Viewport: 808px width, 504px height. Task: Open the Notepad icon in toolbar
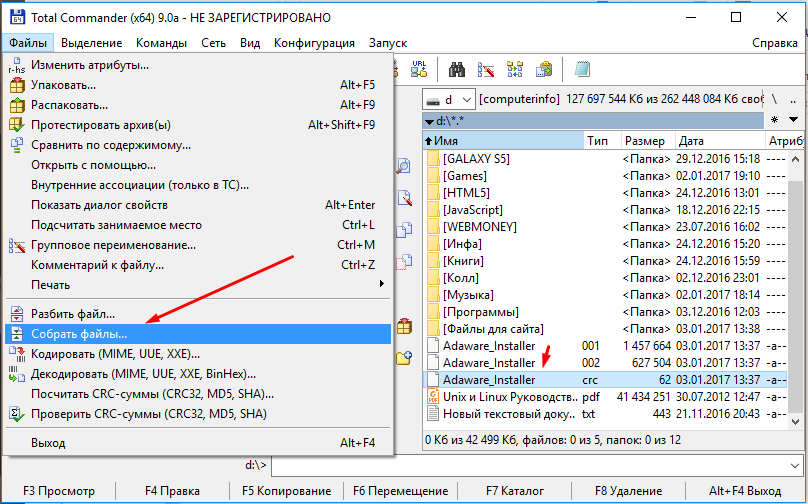(582, 69)
